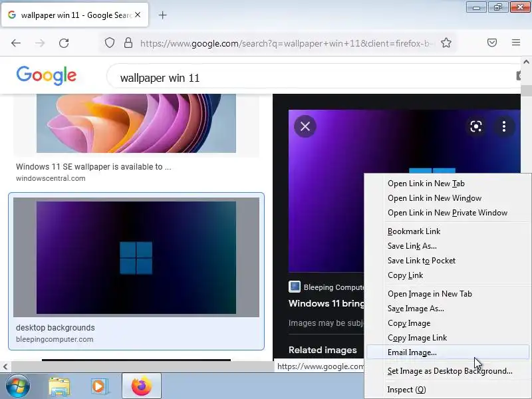Click the Bleeping Computer source name in preview
This screenshot has width=532, height=399.
click(334, 287)
